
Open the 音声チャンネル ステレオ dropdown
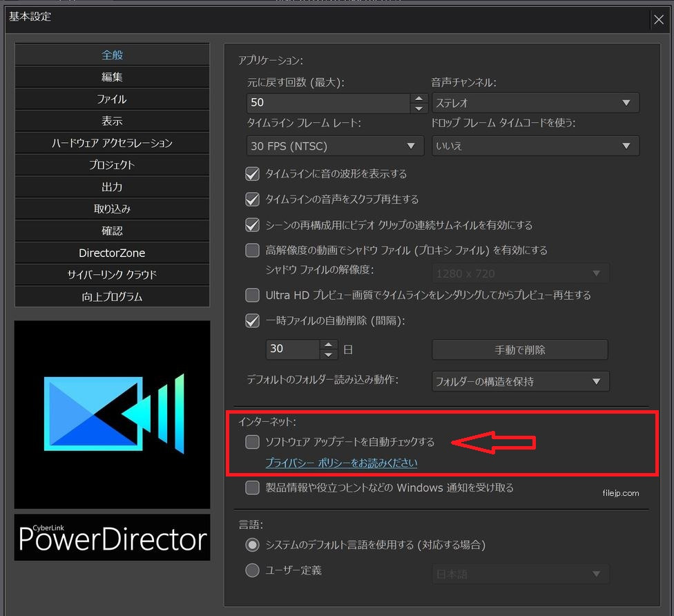point(536,103)
